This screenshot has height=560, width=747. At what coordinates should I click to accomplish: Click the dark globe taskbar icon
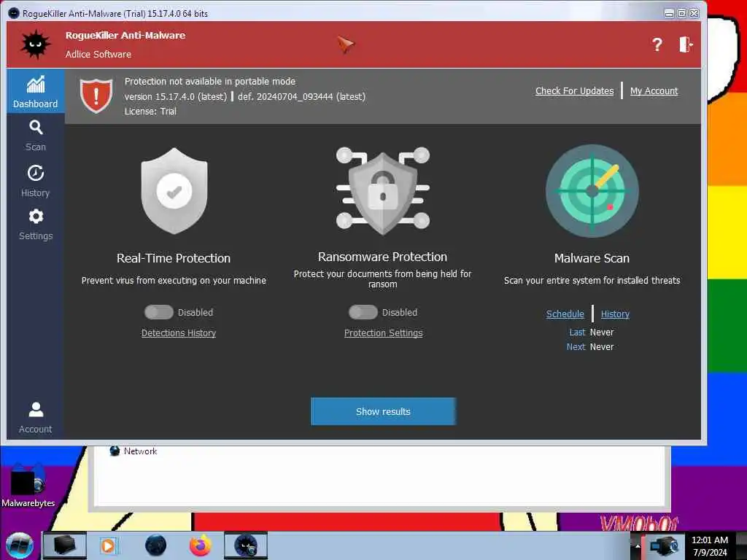coord(155,545)
